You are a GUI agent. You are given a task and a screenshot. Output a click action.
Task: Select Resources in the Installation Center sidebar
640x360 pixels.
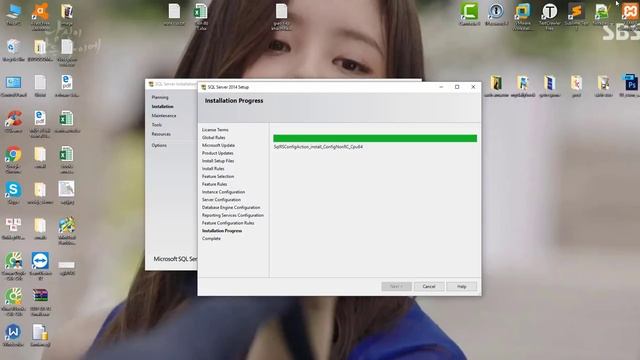[161, 134]
